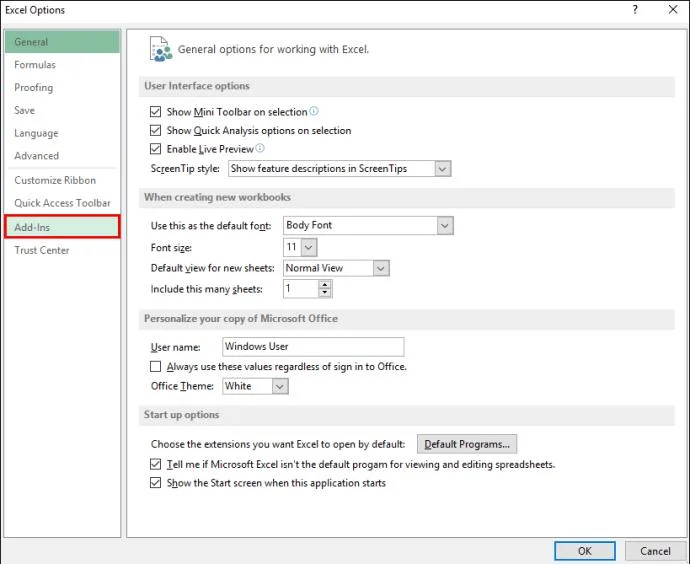Open the Office Theme dropdown
Screen dimensions: 690x564
[x=280, y=386]
